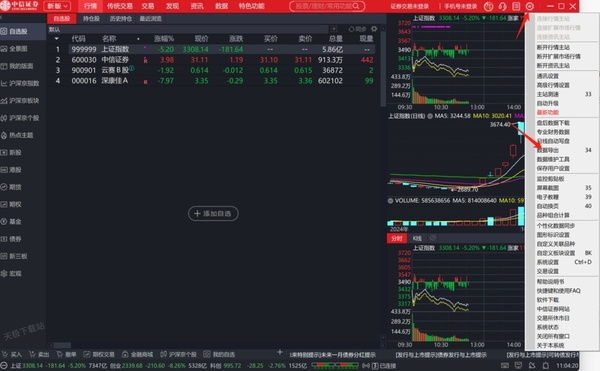Open 期权交易 in the bottom toolbar
Screen dimensions: 600x371
coord(99,354)
